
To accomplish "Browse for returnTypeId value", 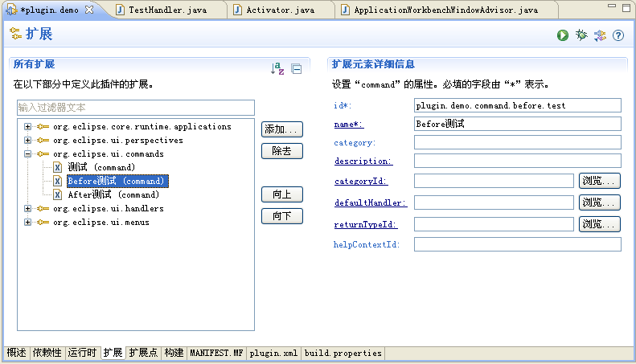I will click(x=600, y=224).
